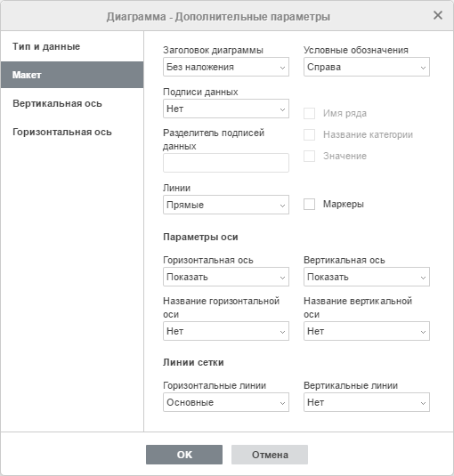Toggle the Название категории checkbox
Screen dimensions: 454x476
click(309, 134)
